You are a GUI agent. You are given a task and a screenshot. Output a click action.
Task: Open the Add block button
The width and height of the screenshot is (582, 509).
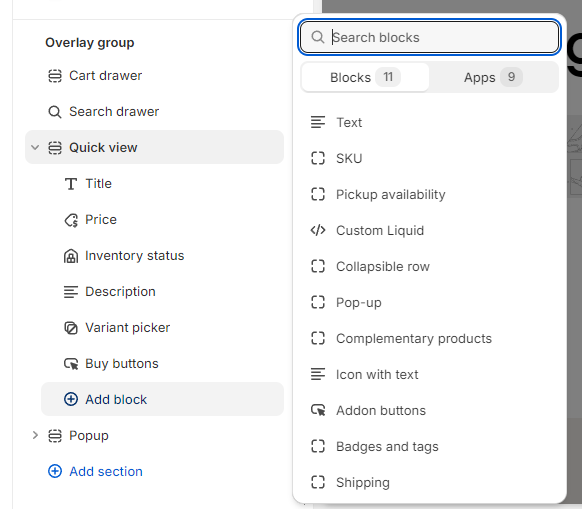163,399
